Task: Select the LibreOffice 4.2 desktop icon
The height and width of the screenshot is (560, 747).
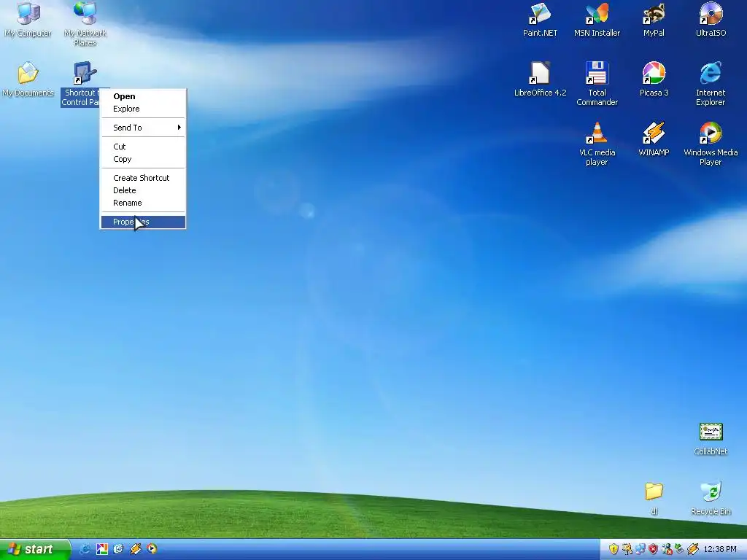Action: (540, 79)
